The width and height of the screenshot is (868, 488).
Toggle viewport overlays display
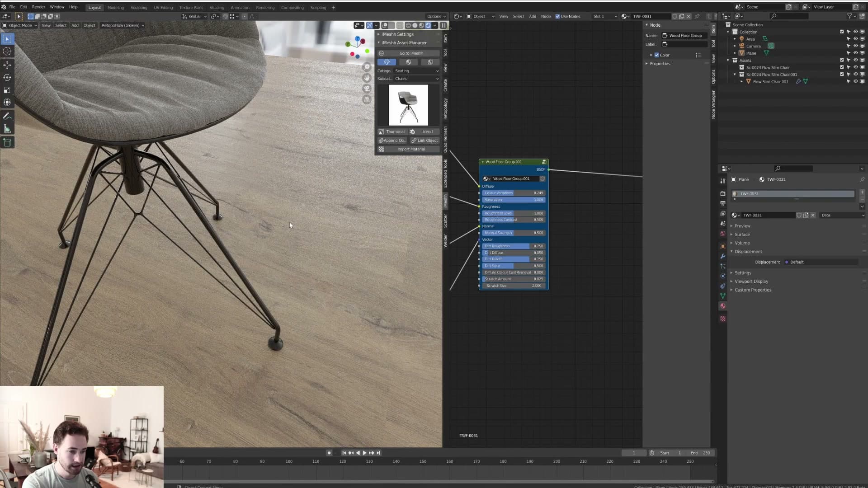point(385,25)
